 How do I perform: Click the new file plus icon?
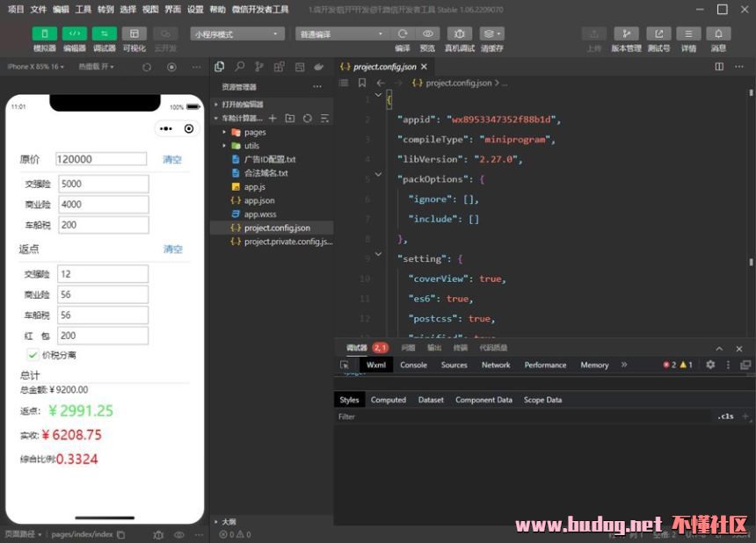click(273, 119)
